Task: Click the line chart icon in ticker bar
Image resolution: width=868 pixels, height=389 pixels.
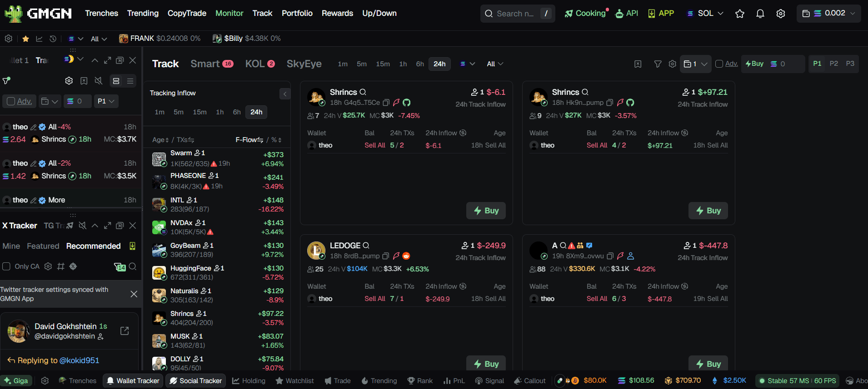Action: point(39,39)
